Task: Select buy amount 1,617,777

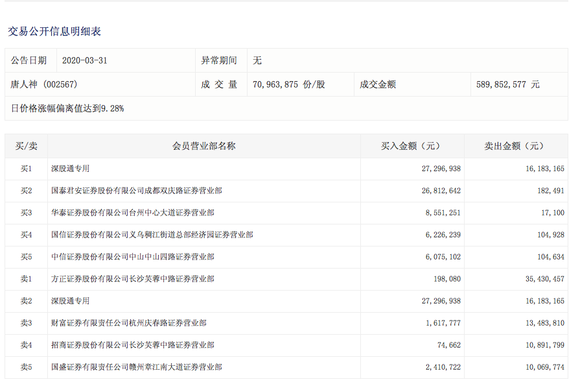Action: point(443,323)
